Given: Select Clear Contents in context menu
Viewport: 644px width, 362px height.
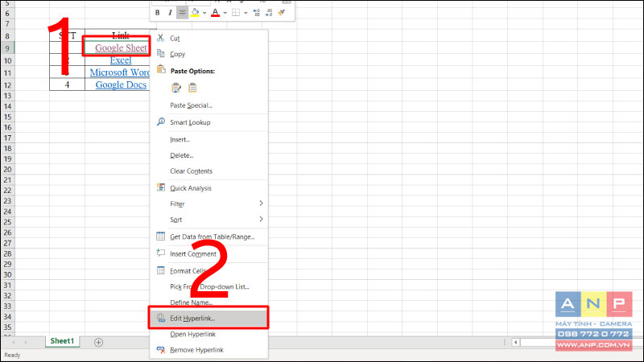Looking at the screenshot, I should 191,171.
